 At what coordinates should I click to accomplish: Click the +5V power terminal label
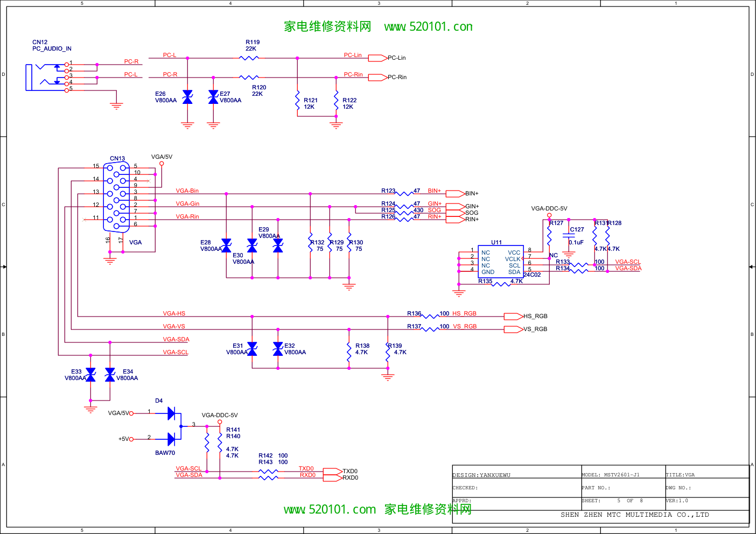click(x=123, y=439)
